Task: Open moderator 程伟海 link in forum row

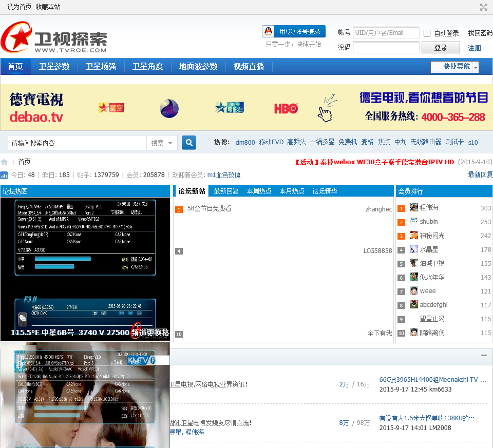Action: pyautogui.click(x=195, y=432)
